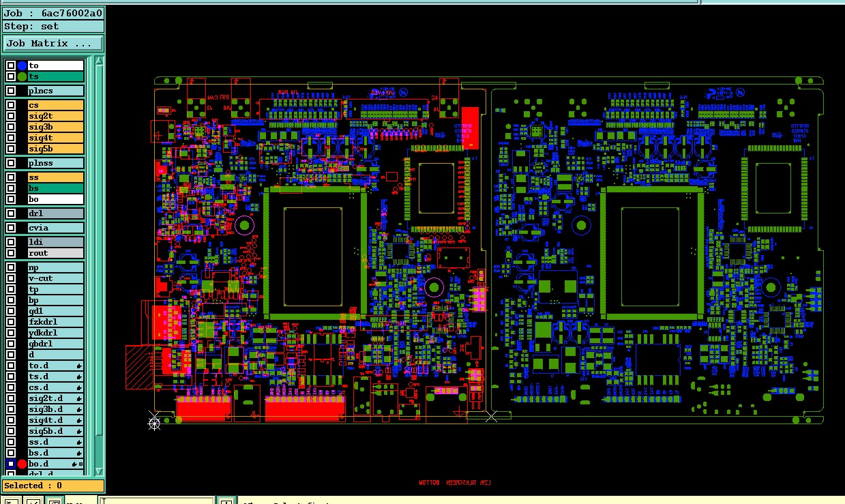
Task: Select the sig4t layer name
Action: coord(55,138)
